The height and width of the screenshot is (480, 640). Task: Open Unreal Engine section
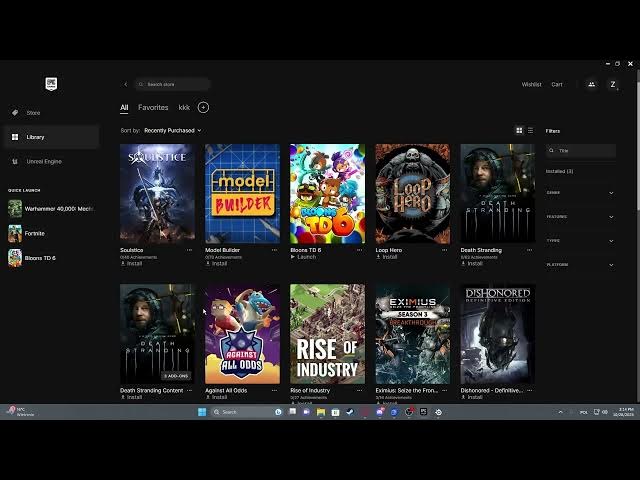(44, 162)
